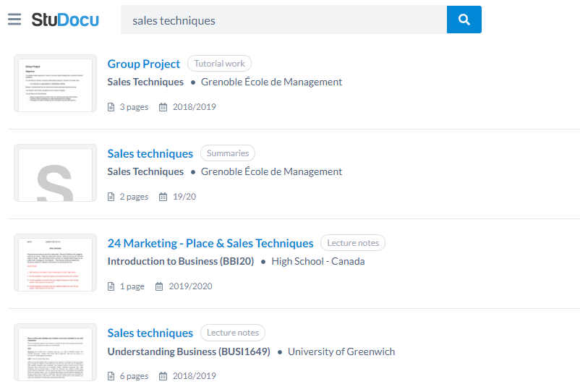The width and height of the screenshot is (580, 392).
Task: Click Lecture notes tag on Greenwich result
Action: pyautogui.click(x=233, y=333)
